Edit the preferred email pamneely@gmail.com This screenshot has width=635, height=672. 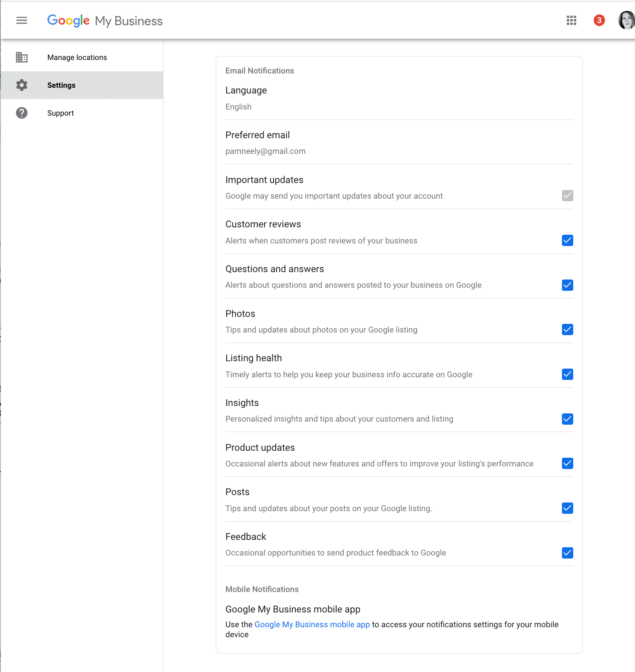[x=265, y=151]
